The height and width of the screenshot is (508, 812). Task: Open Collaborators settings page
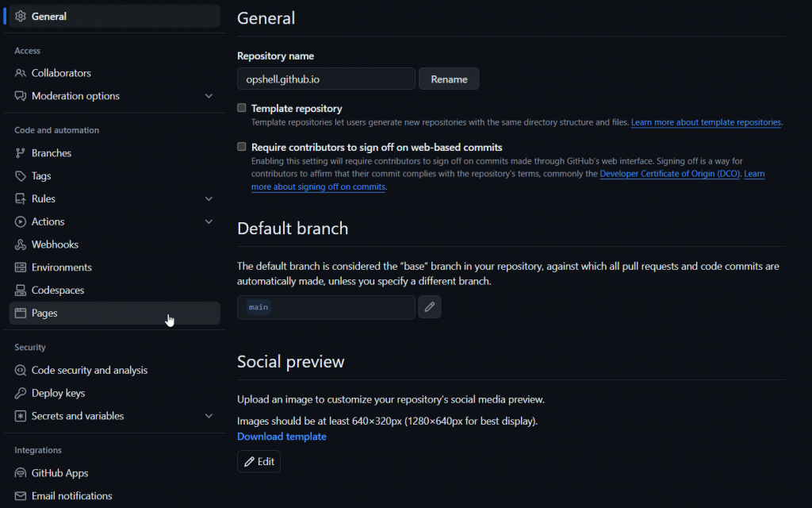(x=114, y=73)
